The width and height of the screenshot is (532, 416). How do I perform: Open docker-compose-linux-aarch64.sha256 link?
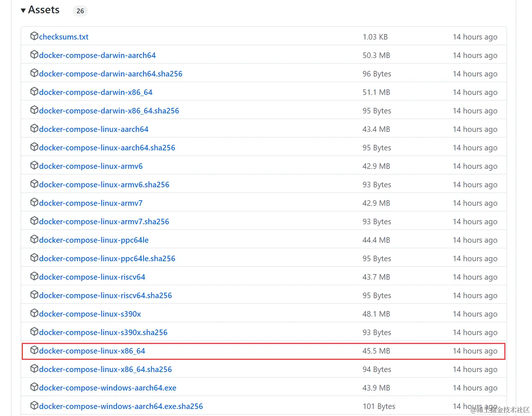[107, 148]
